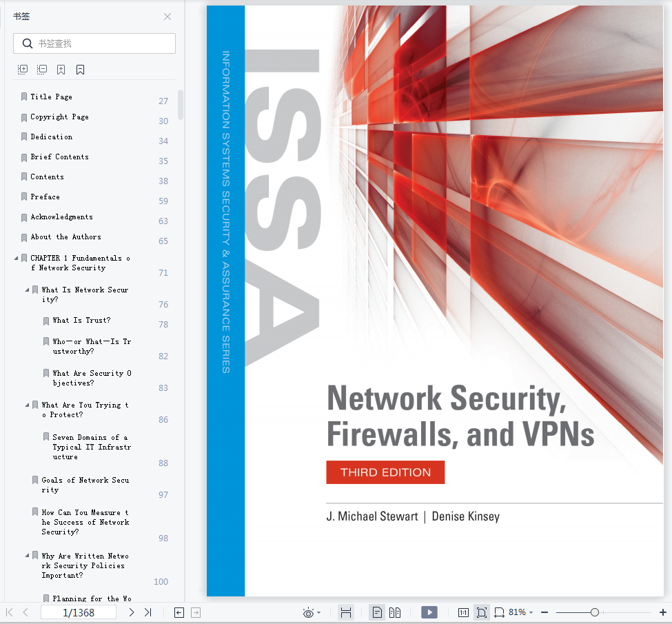Collapse Why Are Written Network Security Policies node
The image size is (672, 624).
coord(27,555)
